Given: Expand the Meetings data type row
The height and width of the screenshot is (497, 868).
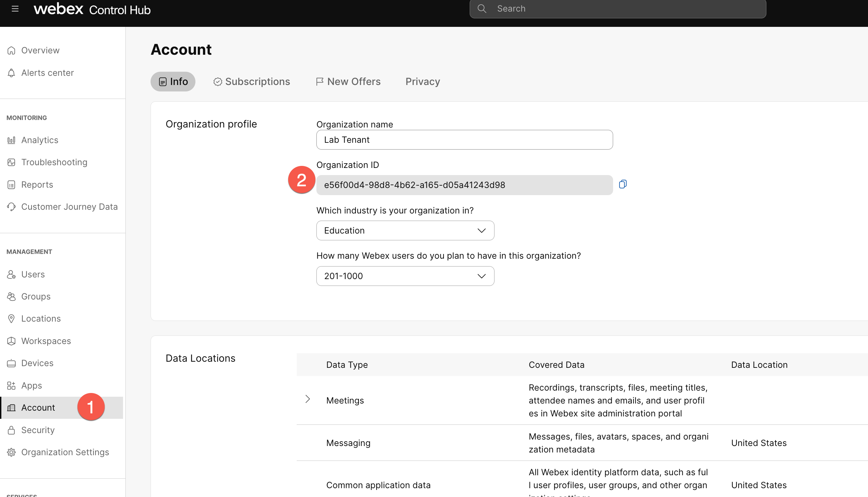Looking at the screenshot, I should coord(308,399).
